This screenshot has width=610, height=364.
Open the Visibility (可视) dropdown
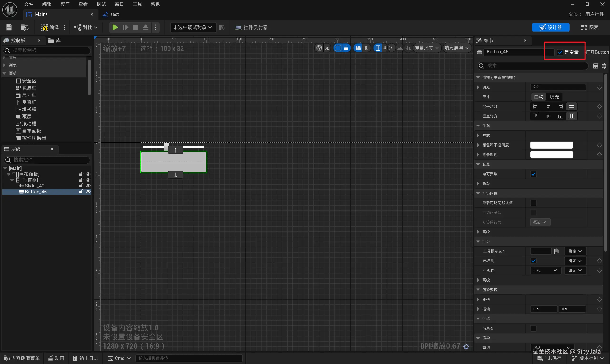545,270
